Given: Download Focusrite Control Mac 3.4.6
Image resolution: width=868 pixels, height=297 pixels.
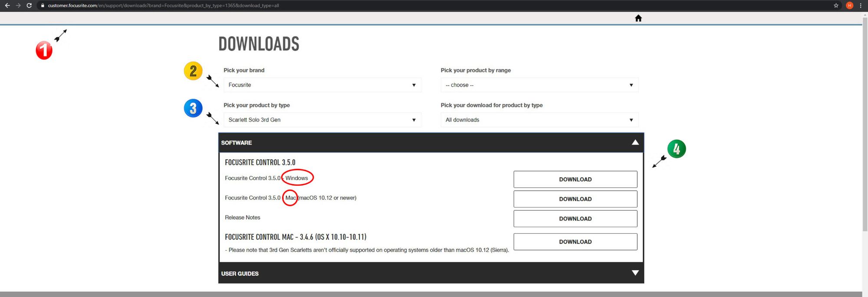Looking at the screenshot, I should pos(575,242).
